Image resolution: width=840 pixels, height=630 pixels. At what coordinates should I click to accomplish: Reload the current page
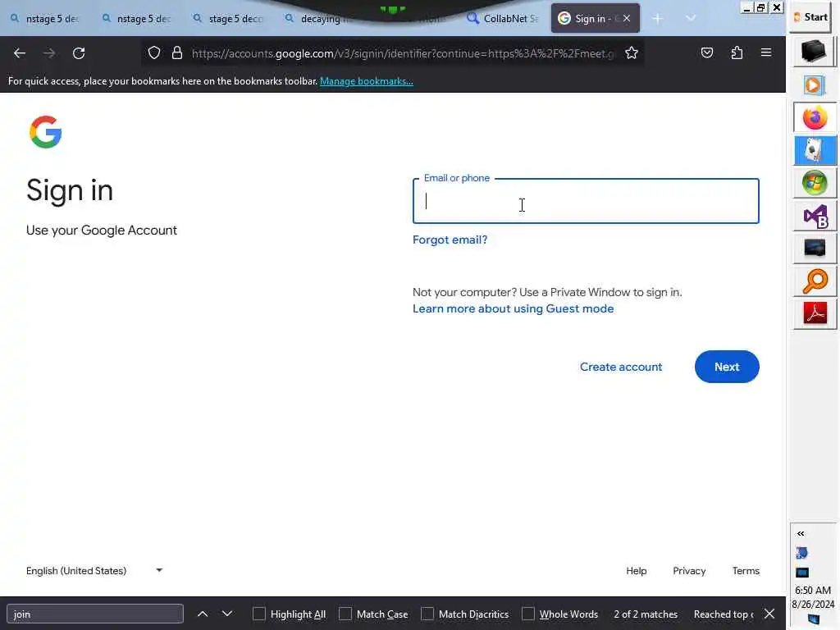click(79, 53)
